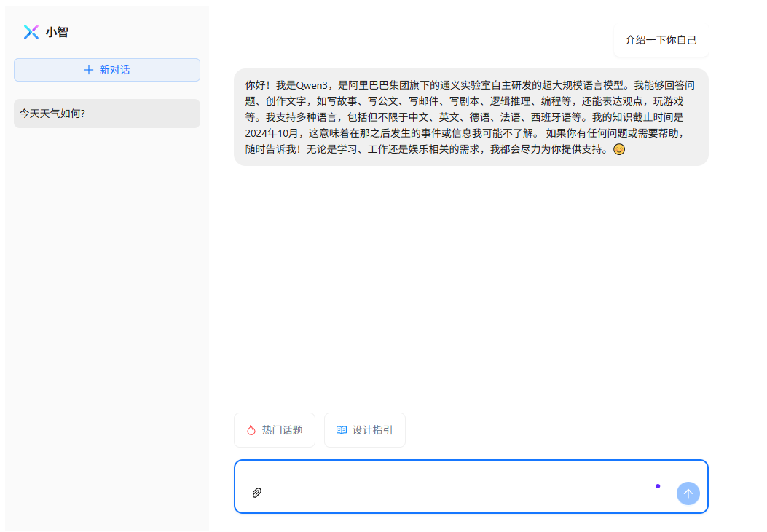Open the 今天天气如何? conversation
Screen dimensions: 767x532
tap(106, 114)
